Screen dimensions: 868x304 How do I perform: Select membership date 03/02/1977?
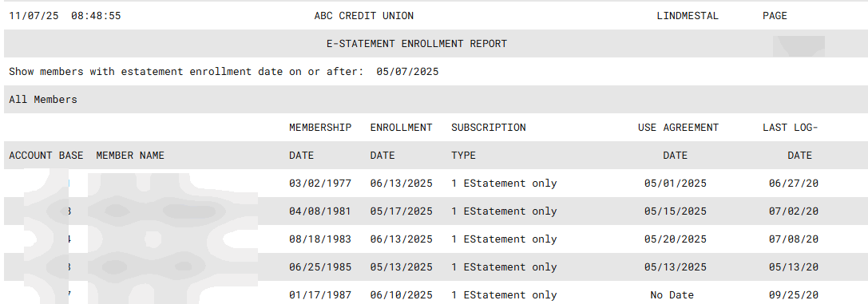pyautogui.click(x=320, y=184)
